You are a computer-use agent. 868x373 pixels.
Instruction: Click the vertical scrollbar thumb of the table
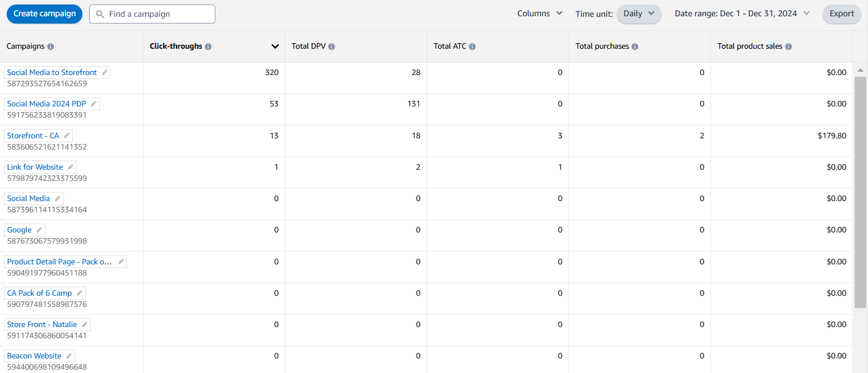[x=860, y=190]
